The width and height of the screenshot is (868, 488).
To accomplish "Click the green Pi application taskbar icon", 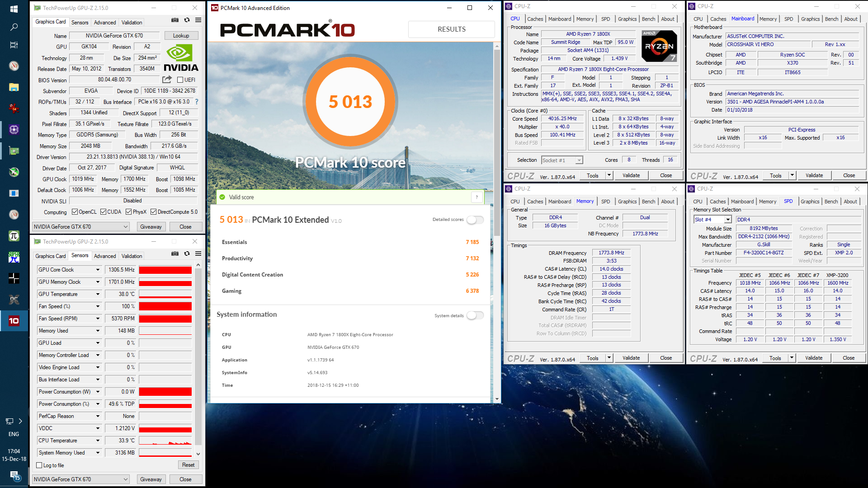I will pos(14,236).
